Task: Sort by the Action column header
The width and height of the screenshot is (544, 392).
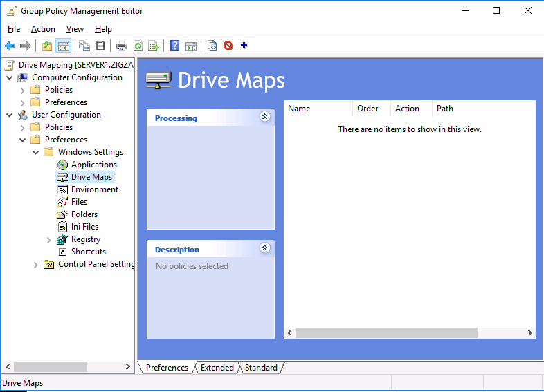Action: [411, 109]
